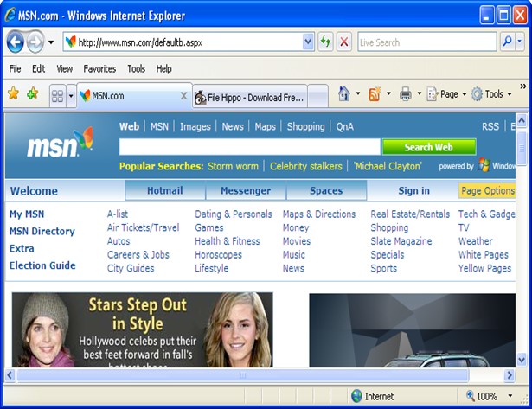
Task: Click the Forward navigation arrow
Action: pyautogui.click(x=35, y=42)
